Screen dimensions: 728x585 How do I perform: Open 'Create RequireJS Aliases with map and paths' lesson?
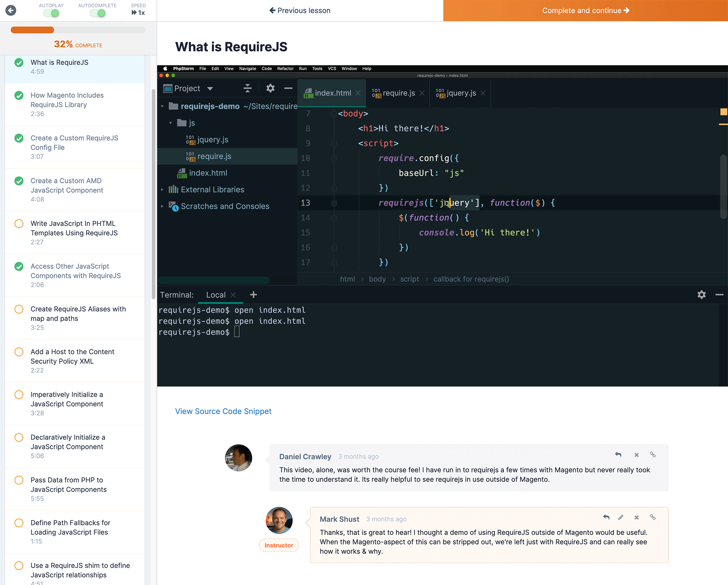[x=78, y=314]
